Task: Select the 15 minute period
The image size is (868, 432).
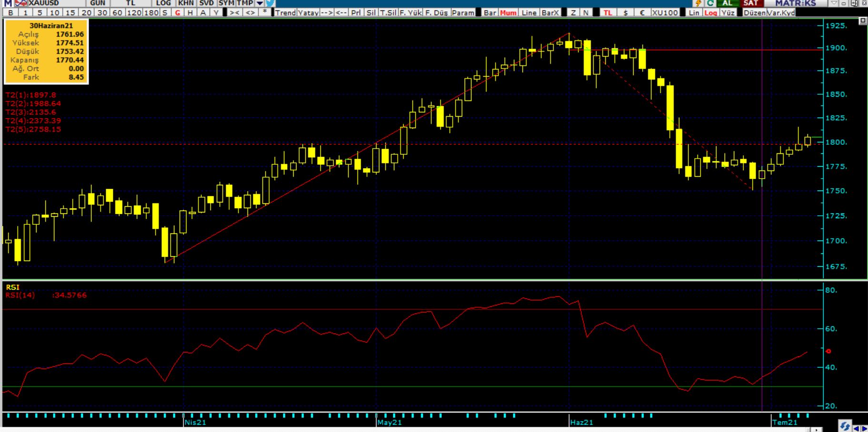Action: tap(70, 13)
